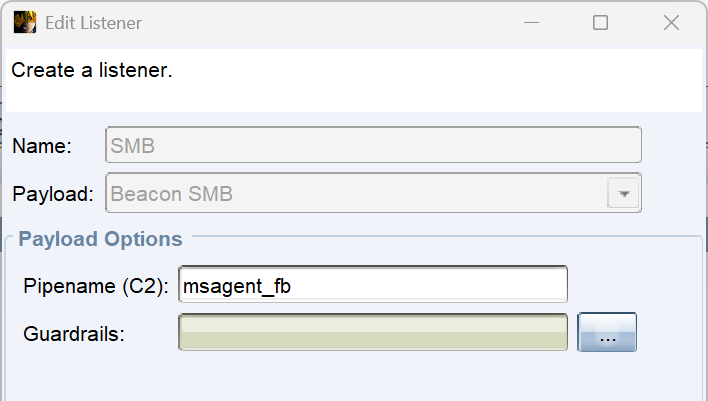Click the "Pipename (C2):" label
708x401 pixels.
(x=96, y=285)
